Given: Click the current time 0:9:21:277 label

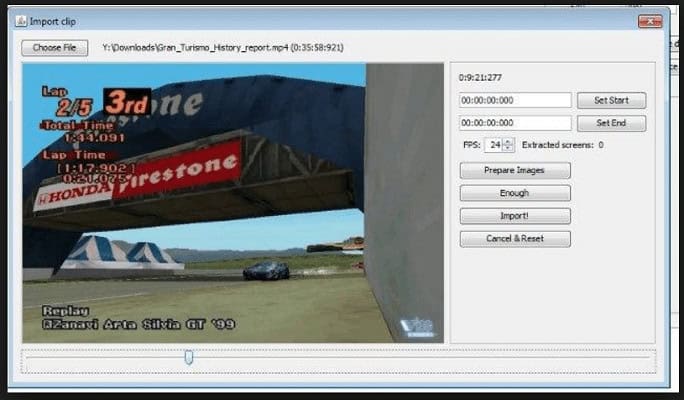Looking at the screenshot, I should (x=480, y=78).
